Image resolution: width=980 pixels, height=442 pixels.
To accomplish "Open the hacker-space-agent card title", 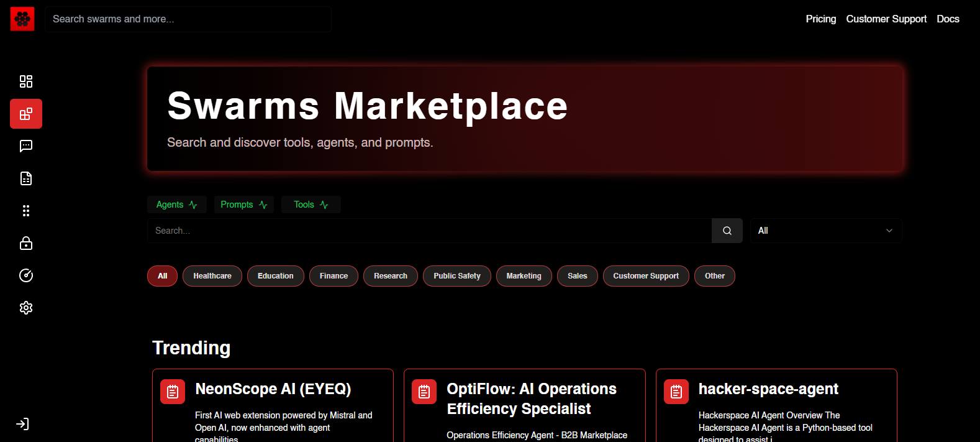I will 768,389.
